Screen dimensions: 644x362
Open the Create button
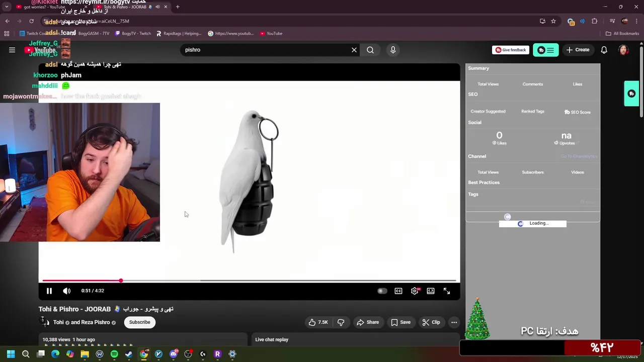coord(578,50)
